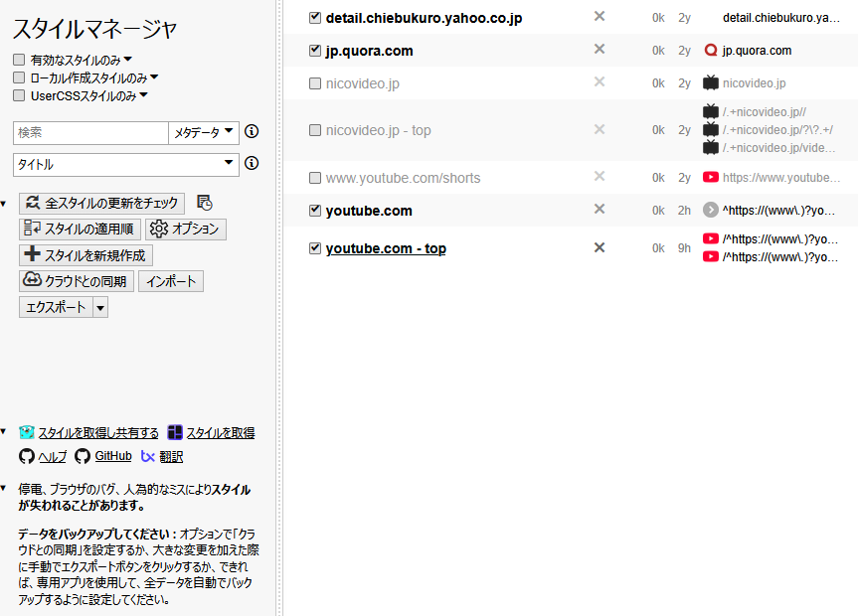Image resolution: width=858 pixels, height=616 pixels.
Task: Open the 有効なスタイルのみ filter dropdown arrow
Action: [x=127, y=59]
